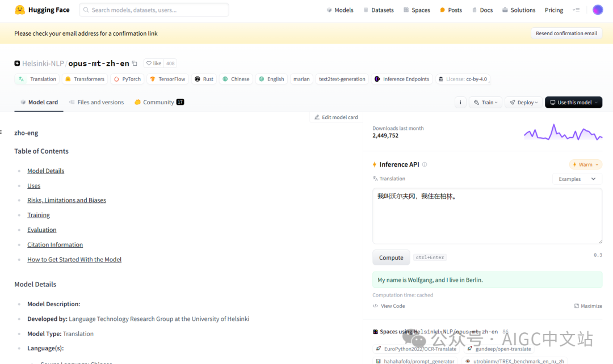Maximize the inference widget

click(588, 306)
